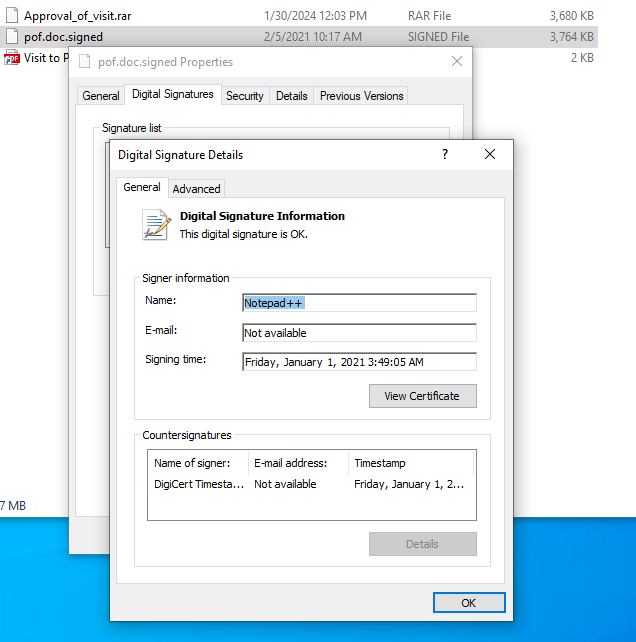
Task: Select the Digital Signatures tab
Action: pyautogui.click(x=172, y=94)
